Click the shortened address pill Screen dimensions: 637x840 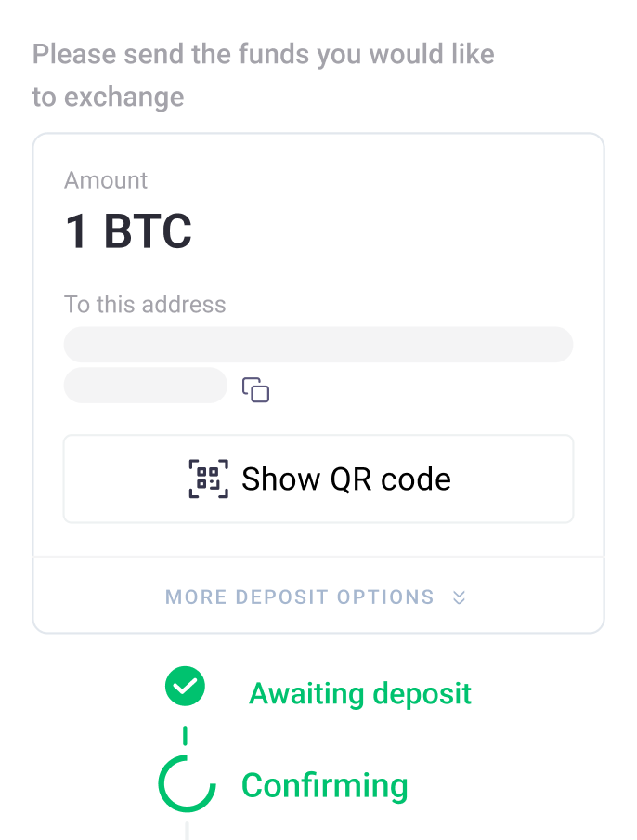pos(145,385)
